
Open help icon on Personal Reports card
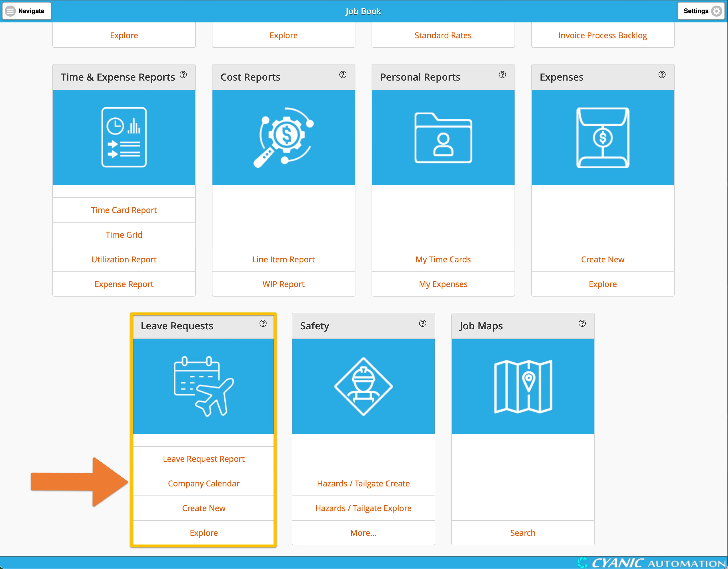click(502, 75)
